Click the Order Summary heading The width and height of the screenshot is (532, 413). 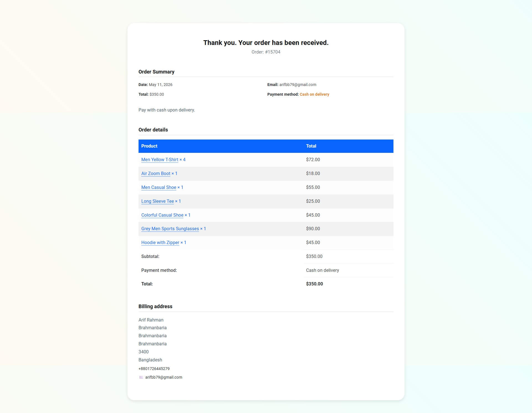(156, 72)
